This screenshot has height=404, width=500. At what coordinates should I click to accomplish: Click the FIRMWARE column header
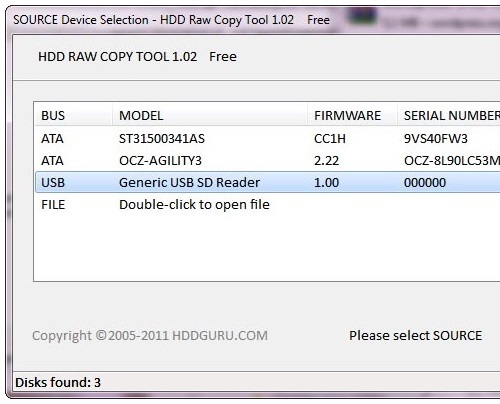tap(352, 116)
